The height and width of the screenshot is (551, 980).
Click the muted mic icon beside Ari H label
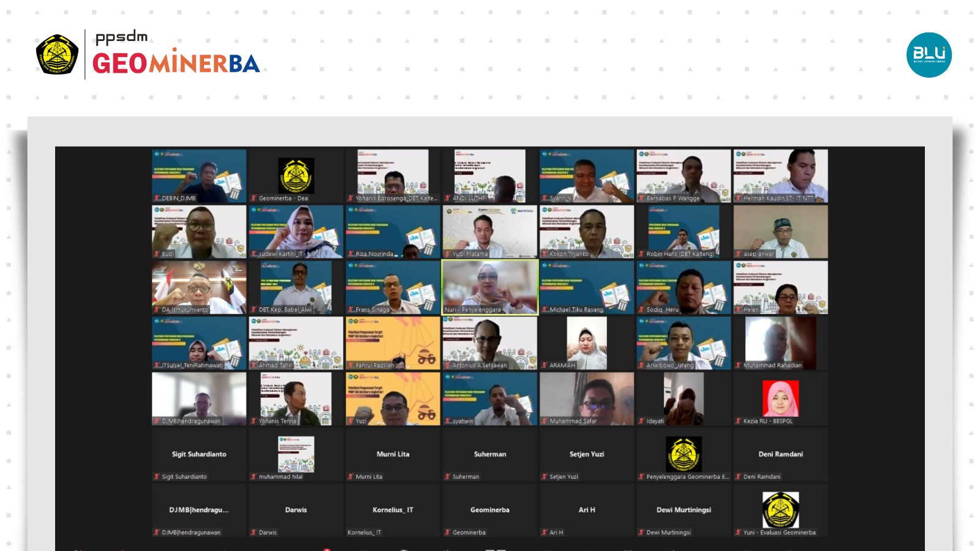point(545,532)
